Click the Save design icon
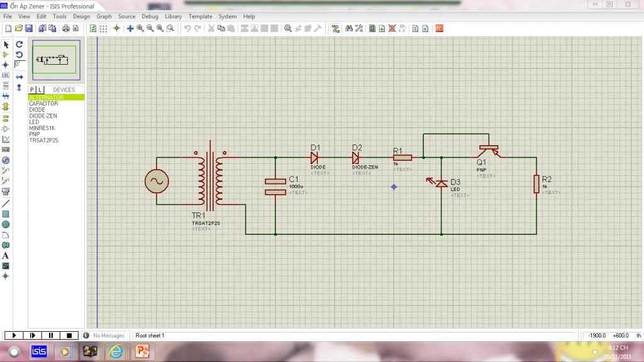Screen dimensions: 644x362 [28, 28]
